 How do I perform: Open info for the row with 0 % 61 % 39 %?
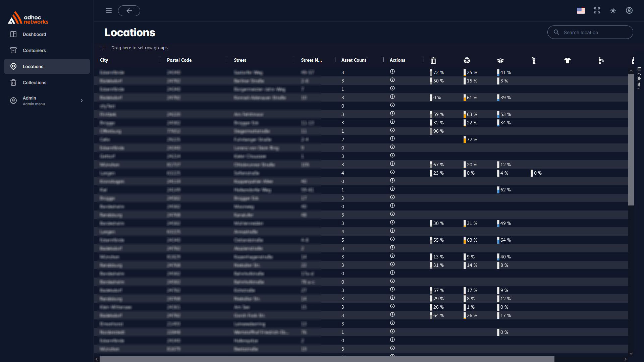392,97
